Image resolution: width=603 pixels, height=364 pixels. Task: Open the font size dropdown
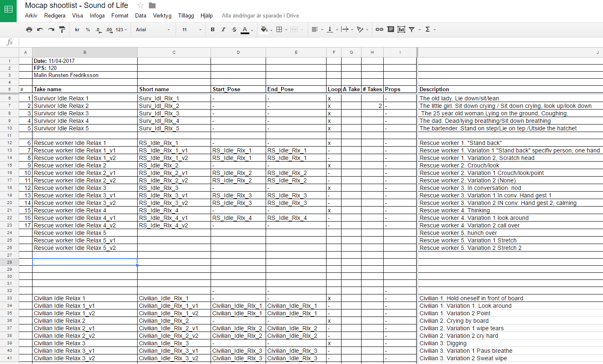191,30
